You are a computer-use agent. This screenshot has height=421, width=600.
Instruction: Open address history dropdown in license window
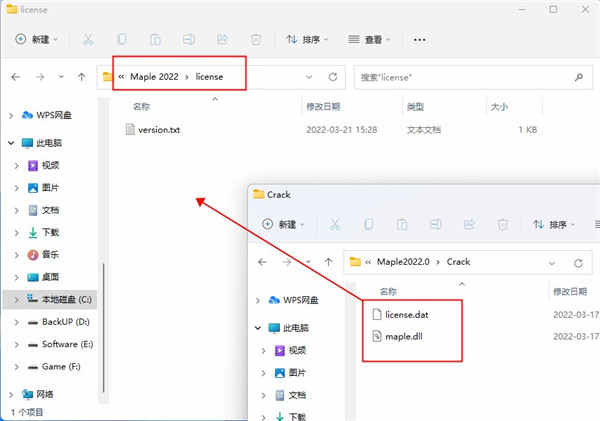(309, 77)
